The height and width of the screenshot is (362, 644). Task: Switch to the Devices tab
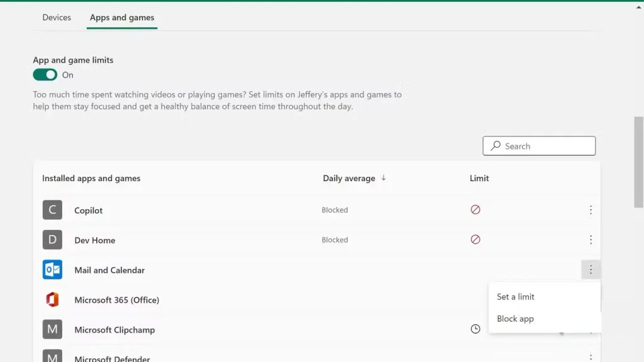point(57,18)
